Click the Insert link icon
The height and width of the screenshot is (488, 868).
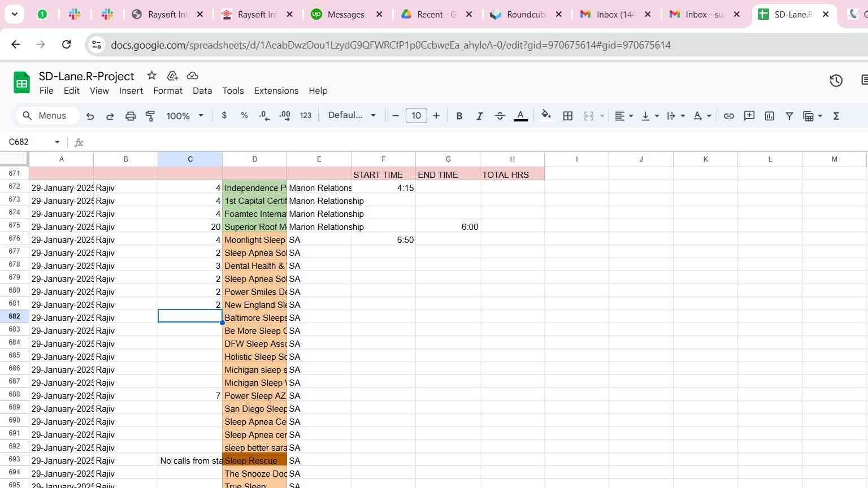point(729,116)
